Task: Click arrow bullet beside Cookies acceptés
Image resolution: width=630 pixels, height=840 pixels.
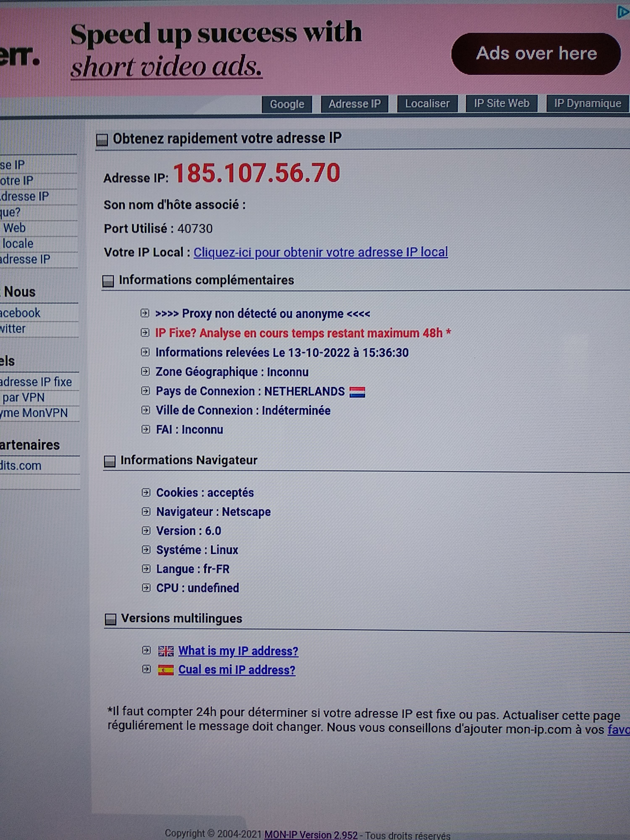Action: (x=146, y=492)
